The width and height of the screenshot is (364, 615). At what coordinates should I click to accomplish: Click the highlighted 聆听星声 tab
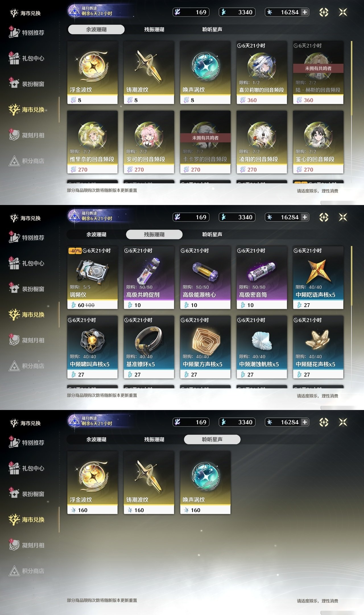212,439
